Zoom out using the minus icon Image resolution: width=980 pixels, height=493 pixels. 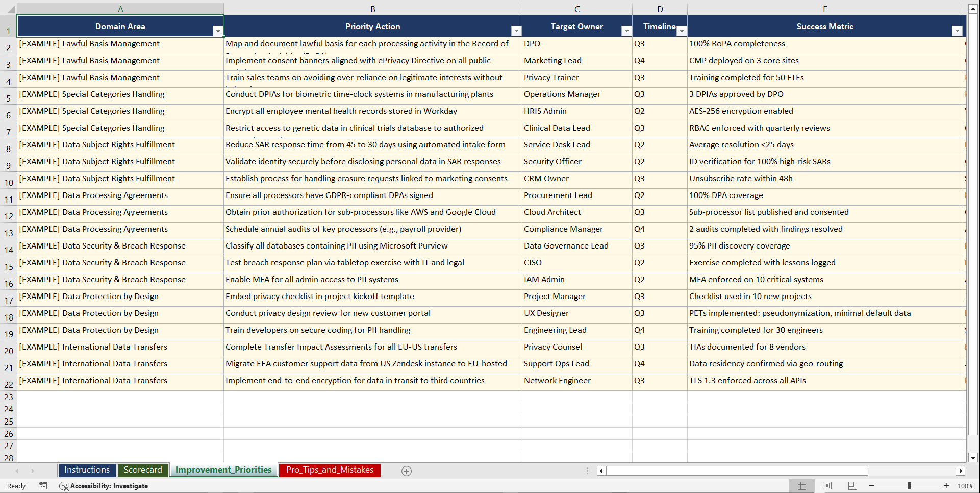point(872,486)
